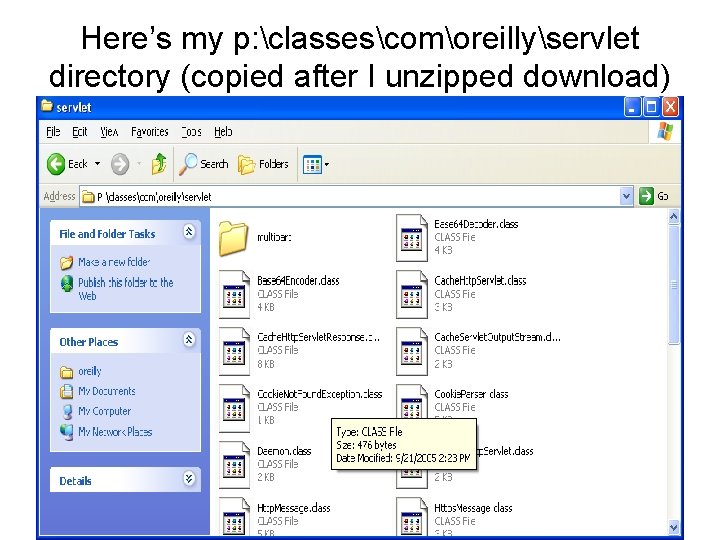The width and height of the screenshot is (720, 540).
Task: Maximize the servlet window
Action: tap(651, 107)
